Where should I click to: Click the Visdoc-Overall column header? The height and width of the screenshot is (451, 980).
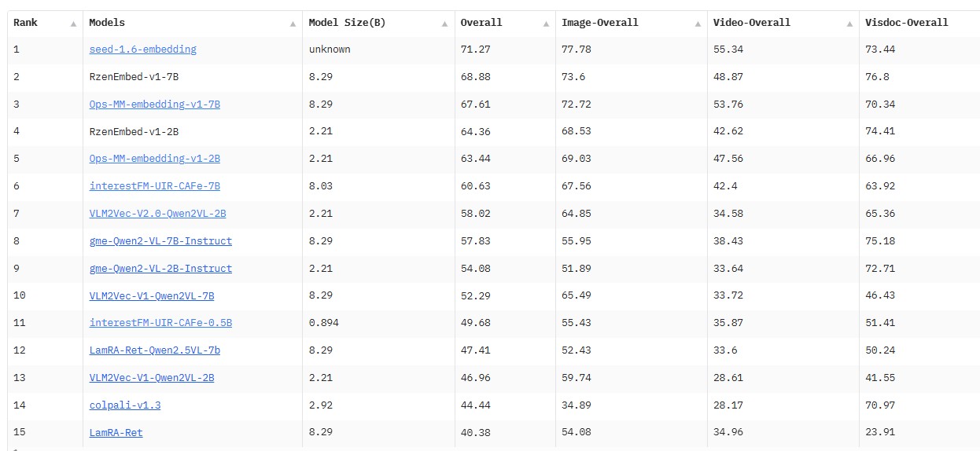(x=906, y=23)
